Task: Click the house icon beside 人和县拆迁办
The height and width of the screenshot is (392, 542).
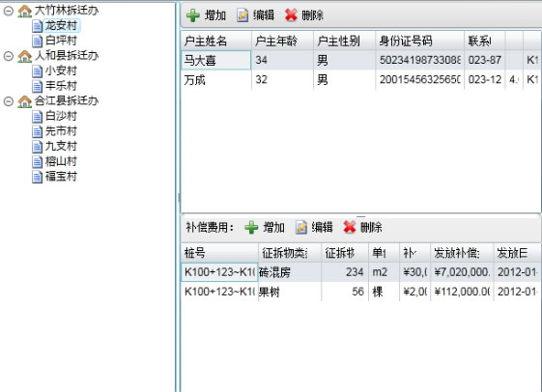Action: point(25,56)
